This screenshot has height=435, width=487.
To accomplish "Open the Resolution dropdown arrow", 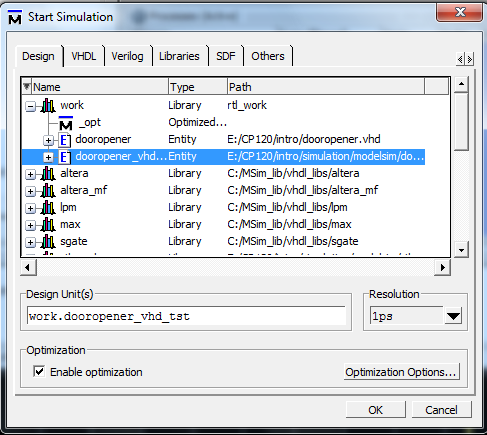I will 453,316.
